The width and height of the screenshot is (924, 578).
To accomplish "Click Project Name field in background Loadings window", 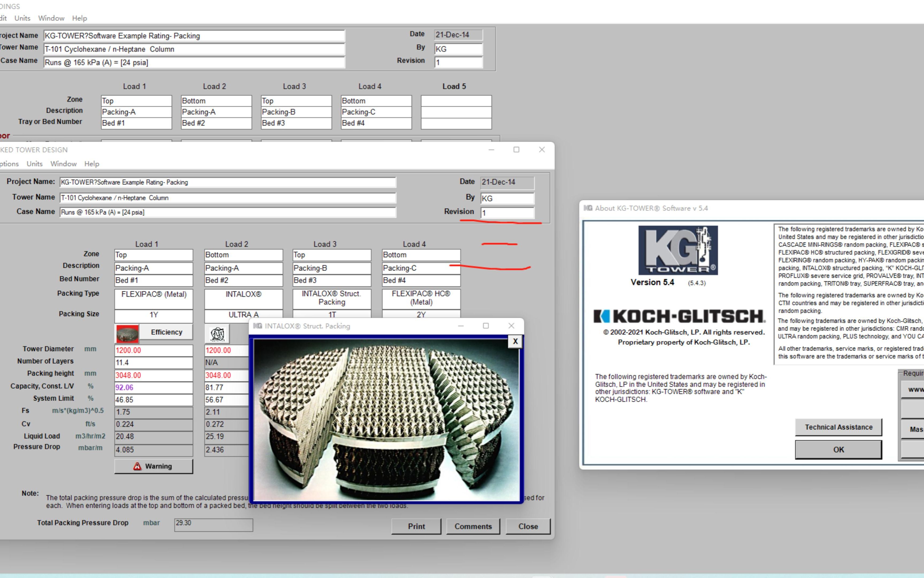I will (194, 36).
